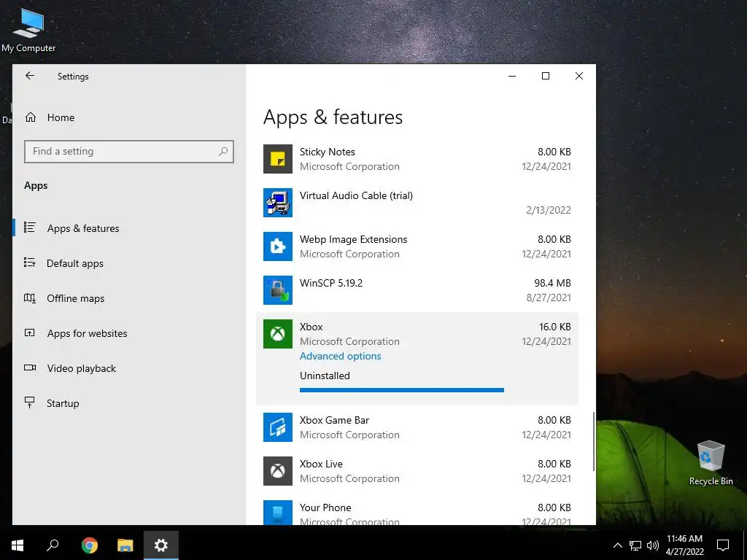Select Virtual Audio Cable (trial) entry
This screenshot has height=560, width=747.
tap(417, 203)
